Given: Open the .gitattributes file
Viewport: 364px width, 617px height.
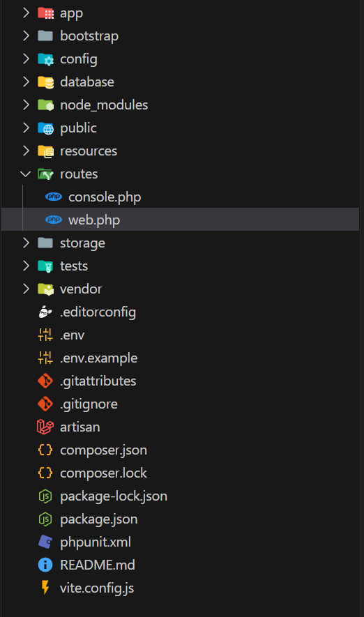Looking at the screenshot, I should click(98, 381).
